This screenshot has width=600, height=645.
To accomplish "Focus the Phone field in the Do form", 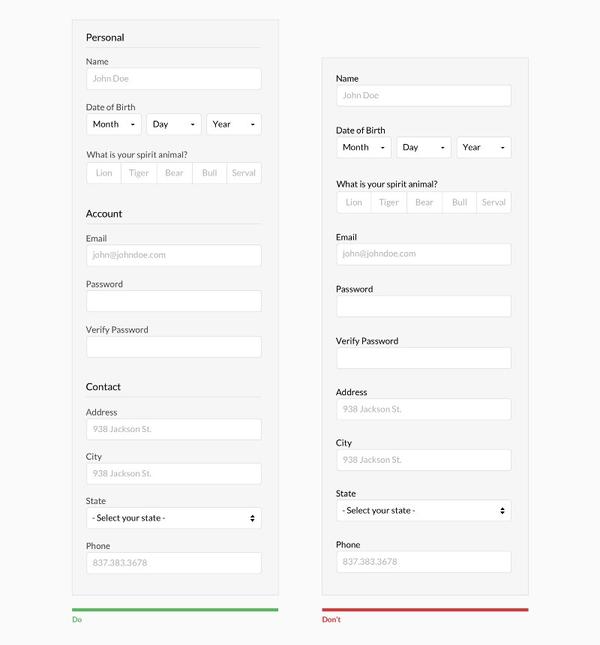I will (174, 563).
